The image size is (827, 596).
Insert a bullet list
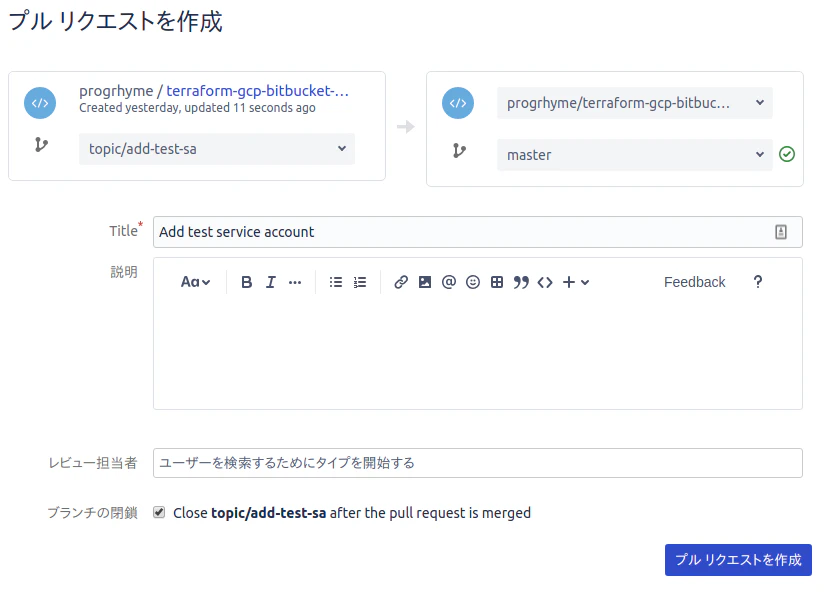point(335,282)
